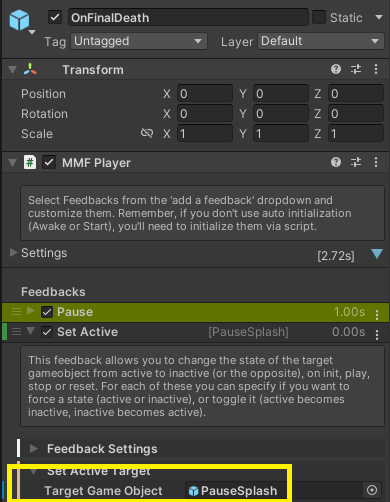Open MMF Player help icon
Viewport: 390px width, 502px height.
pos(336,162)
